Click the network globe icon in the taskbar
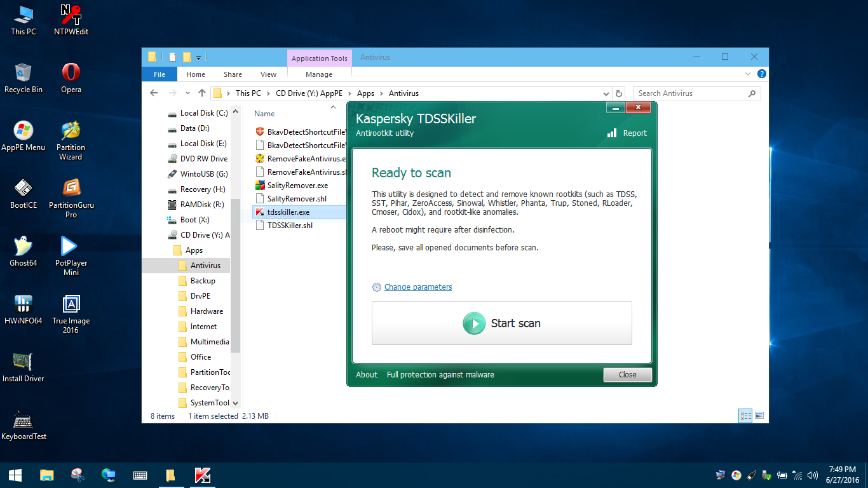The height and width of the screenshot is (488, 868). coord(109,475)
